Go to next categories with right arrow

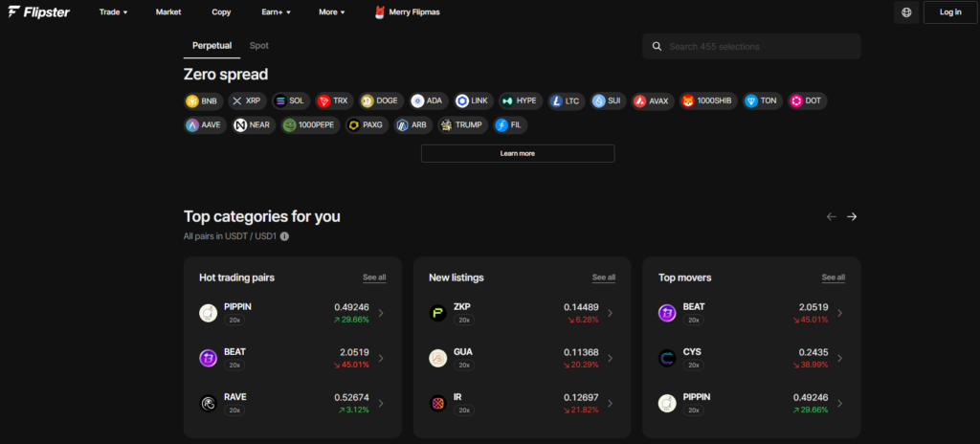852,217
